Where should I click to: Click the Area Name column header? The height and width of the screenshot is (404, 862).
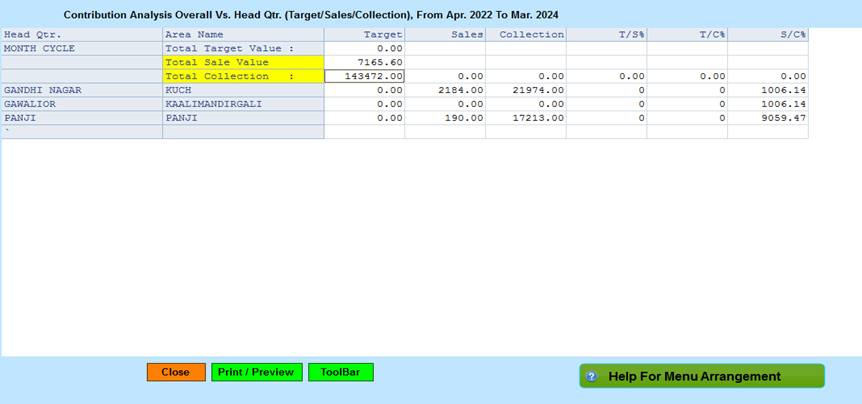[x=243, y=34]
